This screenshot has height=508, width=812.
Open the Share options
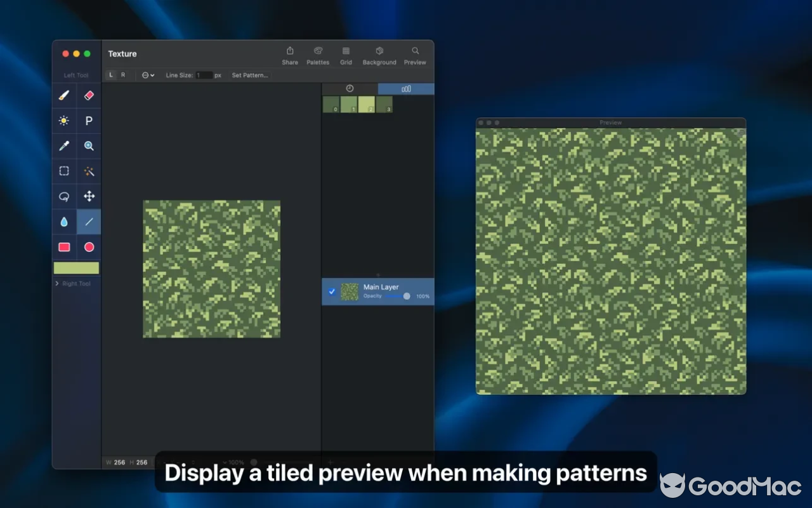290,55
